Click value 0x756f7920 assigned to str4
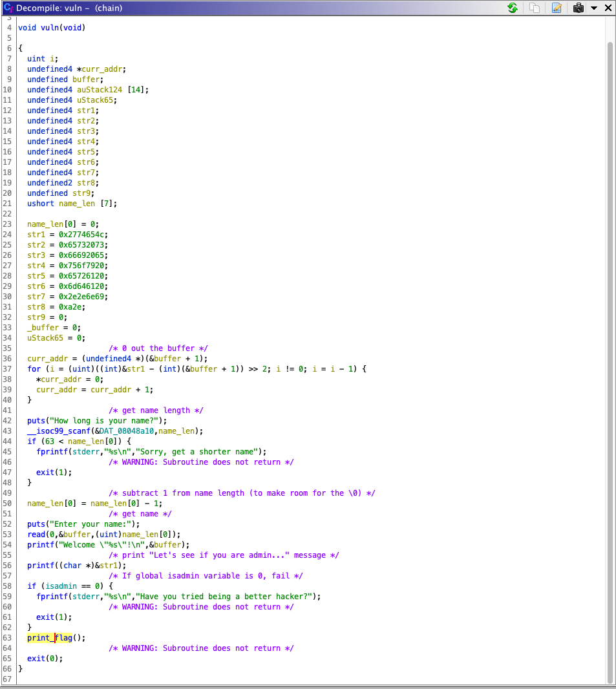The height and width of the screenshot is (689, 616). pyautogui.click(x=81, y=266)
